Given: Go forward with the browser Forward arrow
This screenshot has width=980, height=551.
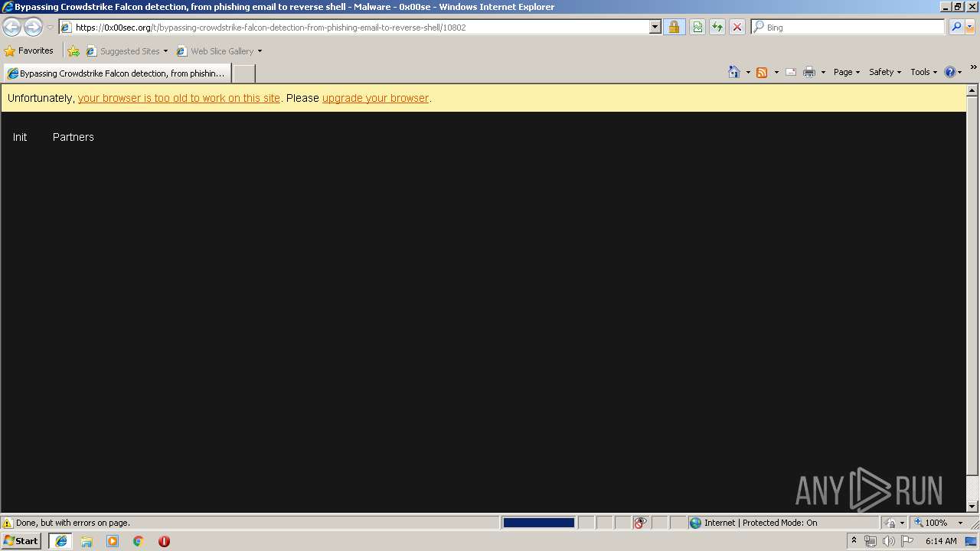Looking at the screenshot, I should point(33,28).
